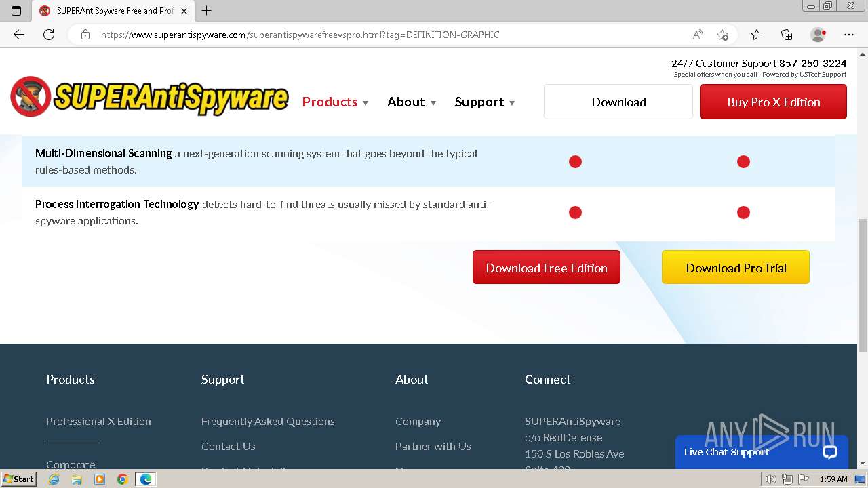Open Contact Us footer link
The image size is (868, 488).
(229, 446)
